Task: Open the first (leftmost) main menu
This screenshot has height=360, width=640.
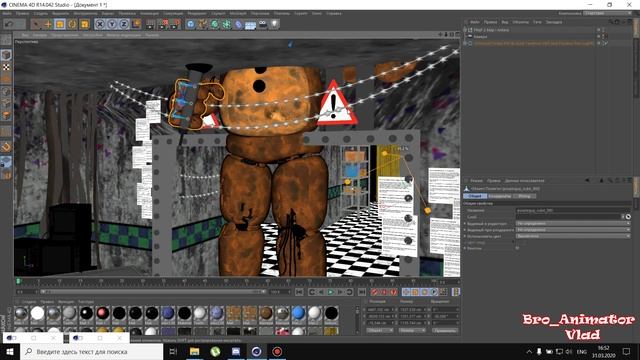Action: pyautogui.click(x=7, y=13)
